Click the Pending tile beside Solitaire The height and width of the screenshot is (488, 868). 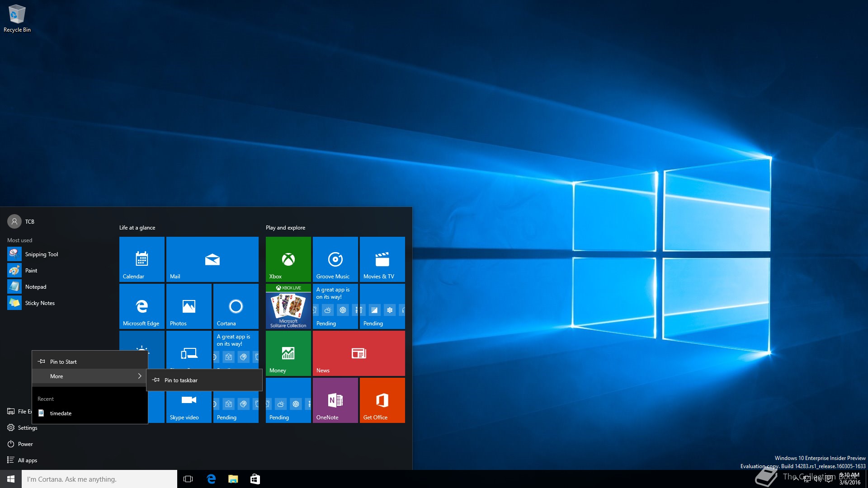click(335, 306)
